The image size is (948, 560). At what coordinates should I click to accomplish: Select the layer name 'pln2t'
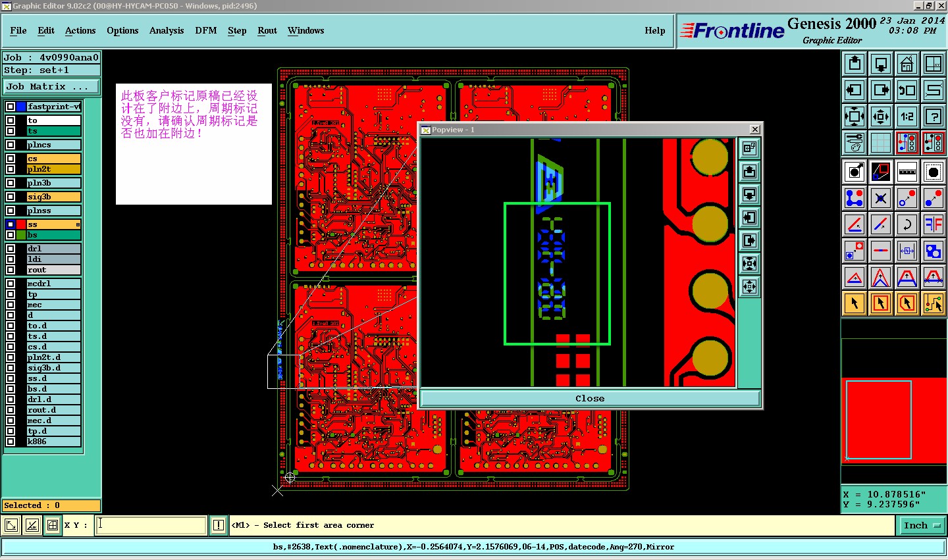pos(54,169)
